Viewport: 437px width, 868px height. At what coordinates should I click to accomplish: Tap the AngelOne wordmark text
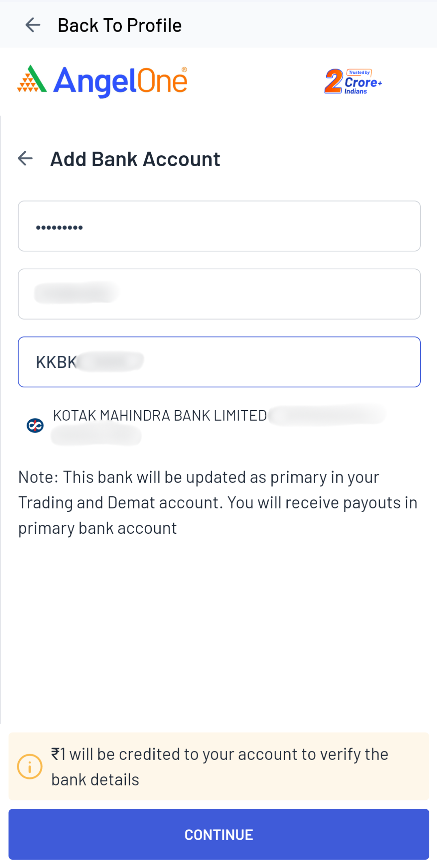click(x=121, y=81)
